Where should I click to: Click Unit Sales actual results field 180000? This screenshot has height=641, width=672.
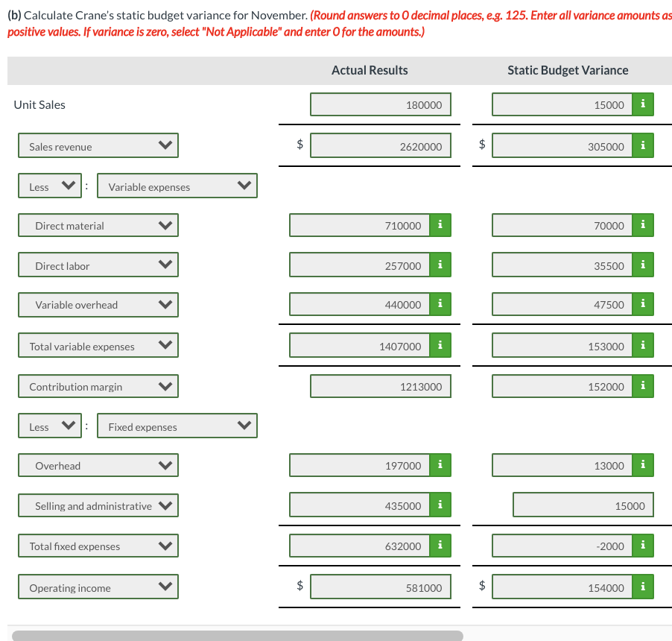[x=381, y=104]
